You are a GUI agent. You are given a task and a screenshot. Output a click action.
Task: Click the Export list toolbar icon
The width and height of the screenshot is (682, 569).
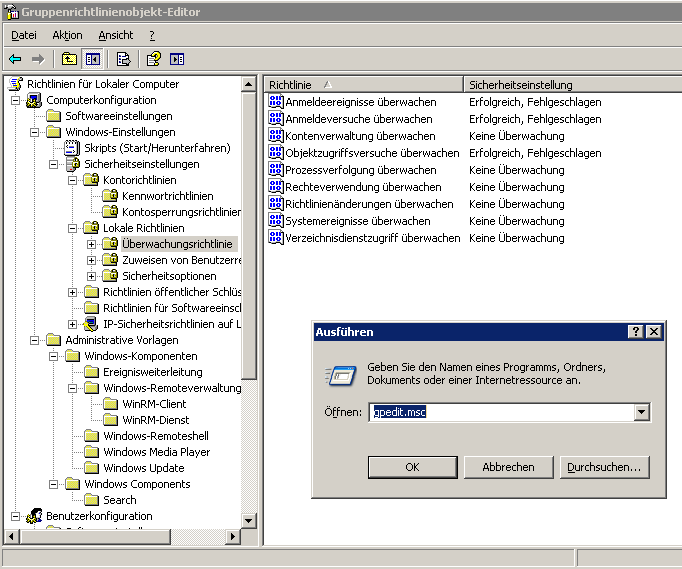tap(124, 59)
